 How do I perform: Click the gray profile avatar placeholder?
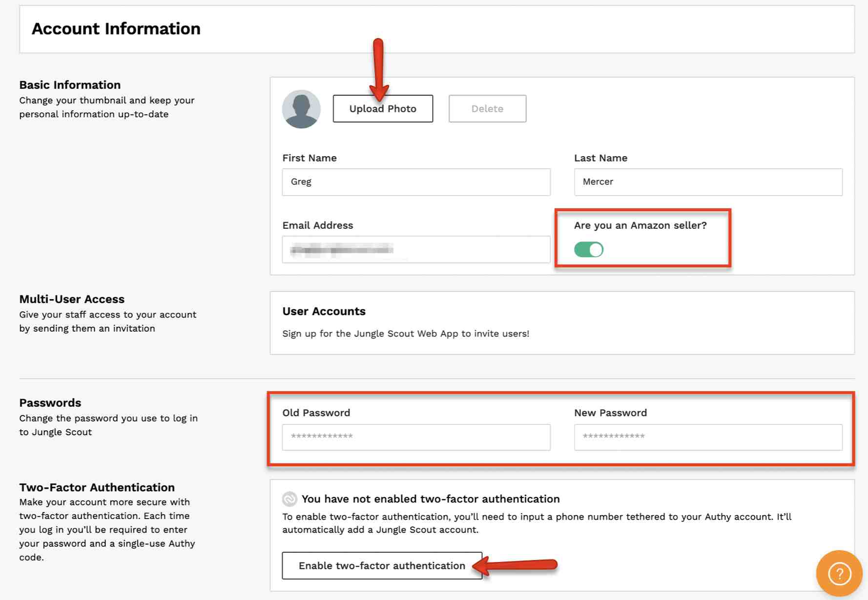(301, 109)
